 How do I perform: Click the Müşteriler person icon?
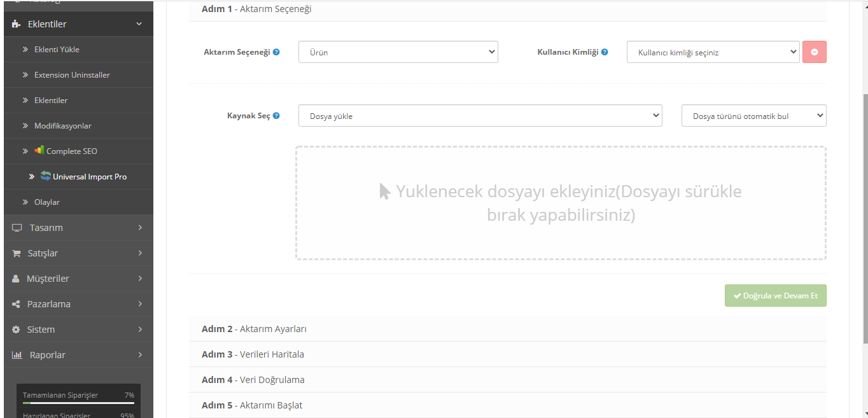[x=16, y=279]
